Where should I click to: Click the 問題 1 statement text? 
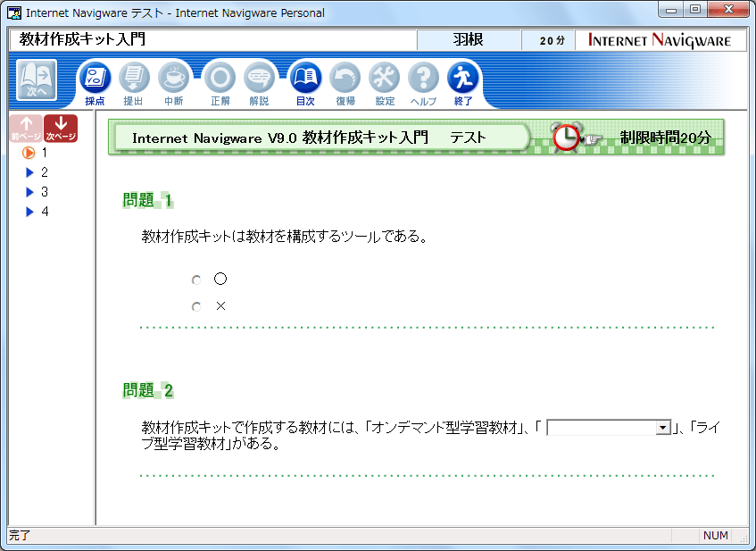[284, 237]
